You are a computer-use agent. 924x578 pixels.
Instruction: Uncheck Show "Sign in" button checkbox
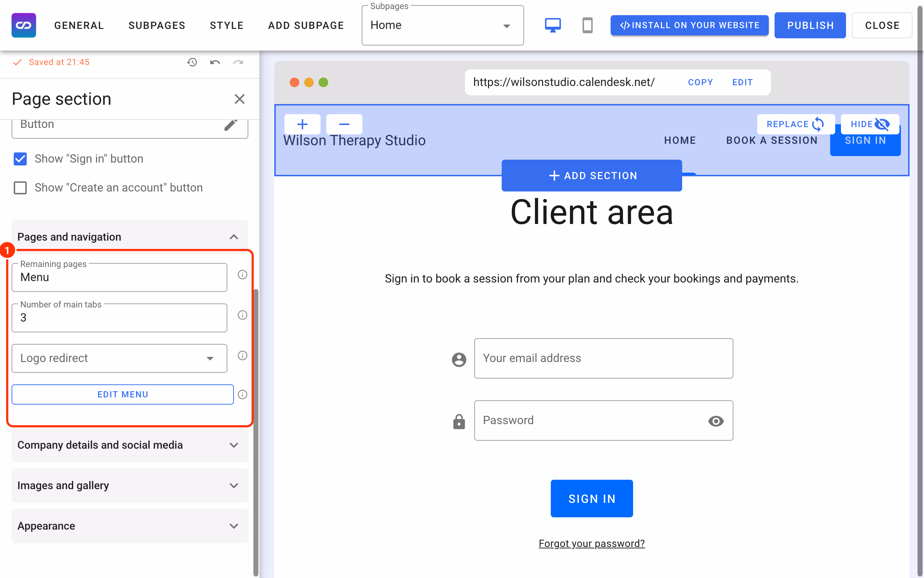(x=20, y=159)
